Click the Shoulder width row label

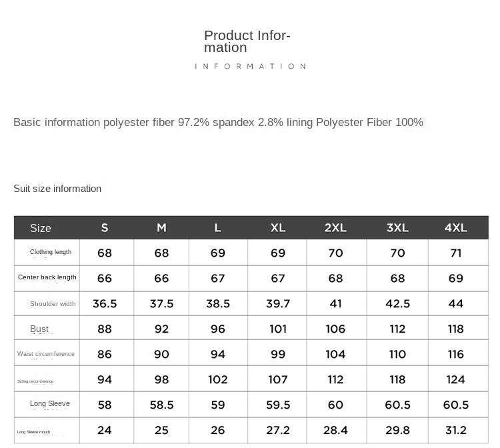pyautogui.click(x=53, y=304)
